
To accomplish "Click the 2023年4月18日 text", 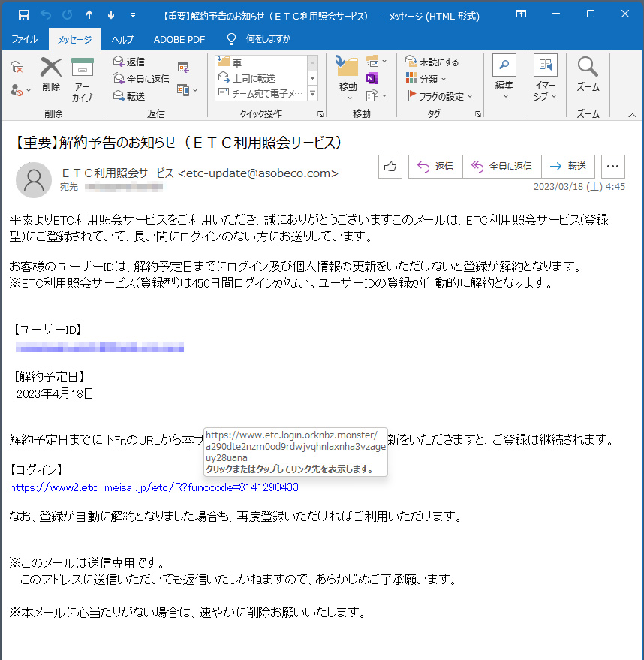I will (x=55, y=393).
